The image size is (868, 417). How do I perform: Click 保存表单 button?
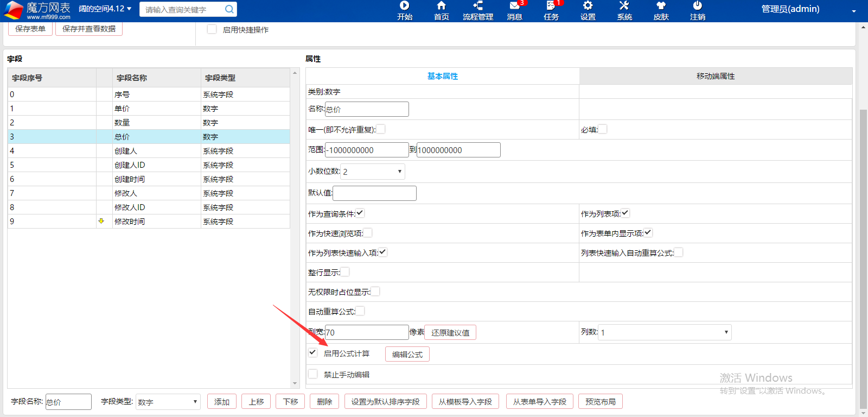[30, 29]
